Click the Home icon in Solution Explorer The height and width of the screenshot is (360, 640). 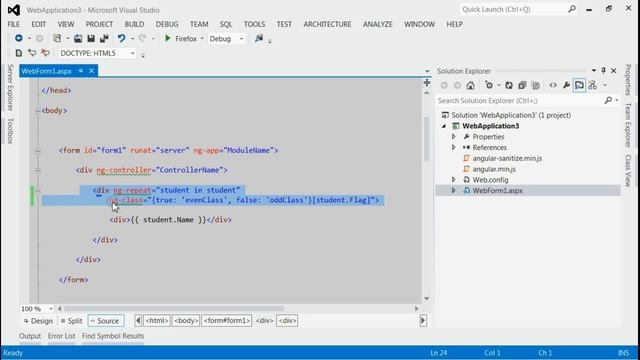click(x=471, y=85)
